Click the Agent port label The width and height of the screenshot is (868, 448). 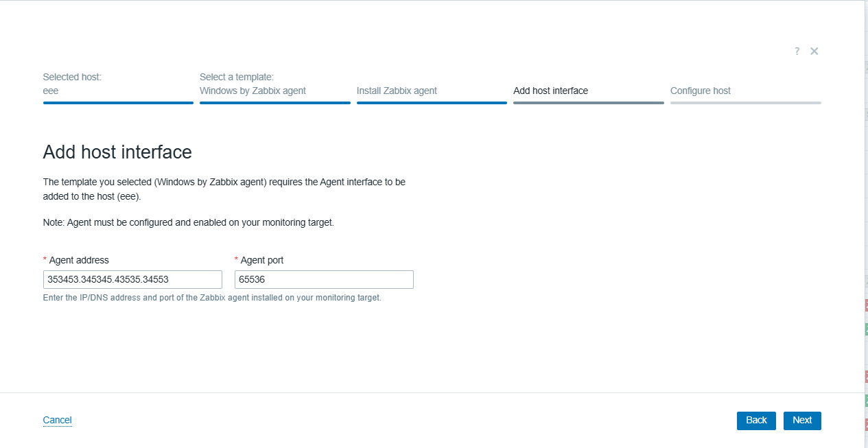click(262, 260)
